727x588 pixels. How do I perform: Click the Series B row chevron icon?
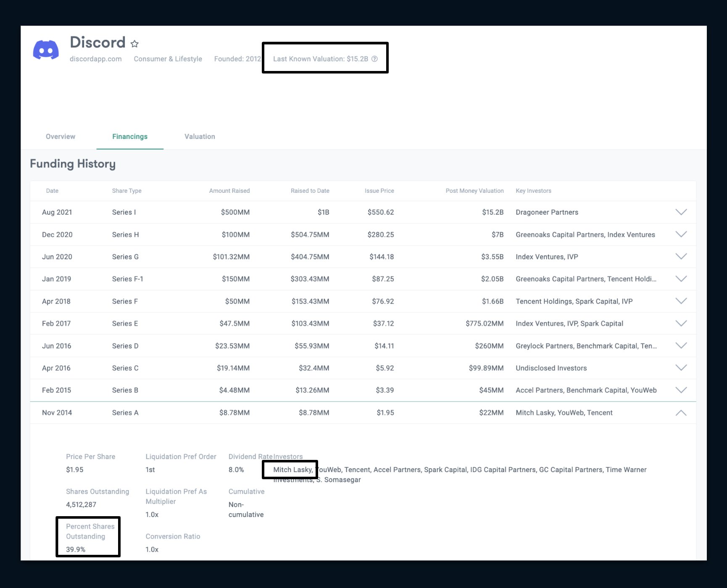click(681, 390)
